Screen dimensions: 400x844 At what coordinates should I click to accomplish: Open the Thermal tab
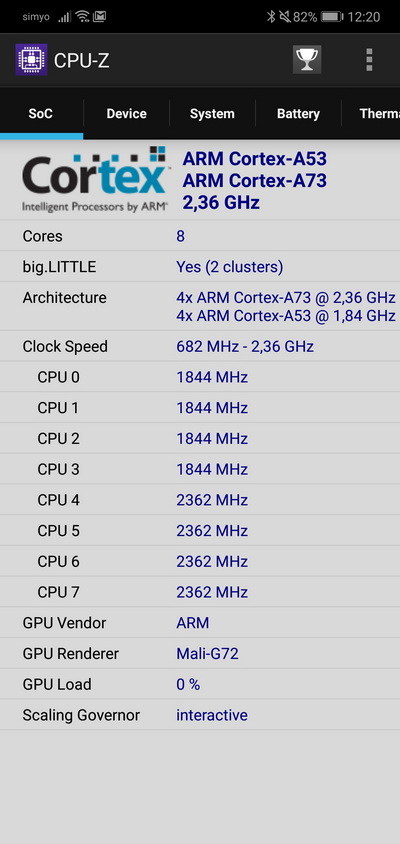(371, 114)
